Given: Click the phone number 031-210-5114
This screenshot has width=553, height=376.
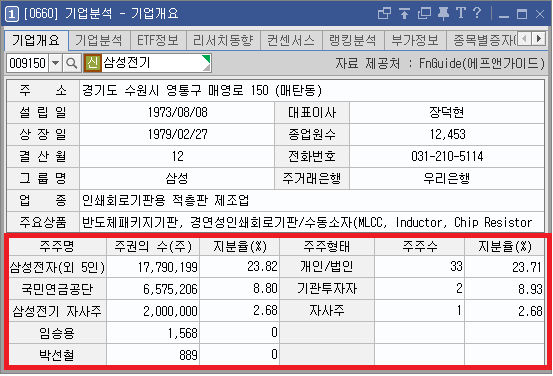Looking at the screenshot, I should 447,156.
